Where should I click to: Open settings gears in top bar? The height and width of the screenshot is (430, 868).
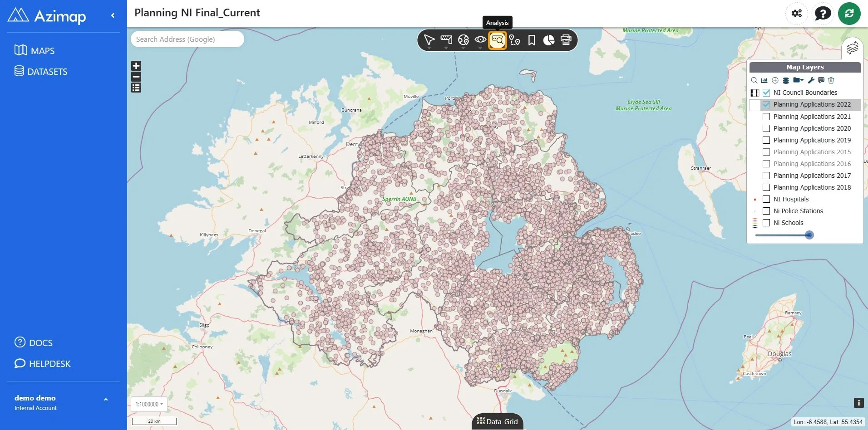(797, 13)
